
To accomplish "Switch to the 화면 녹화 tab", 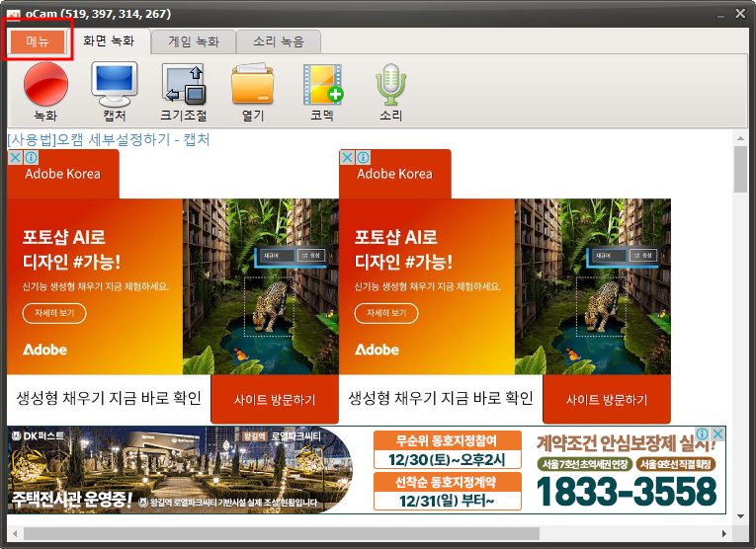I will (x=109, y=40).
